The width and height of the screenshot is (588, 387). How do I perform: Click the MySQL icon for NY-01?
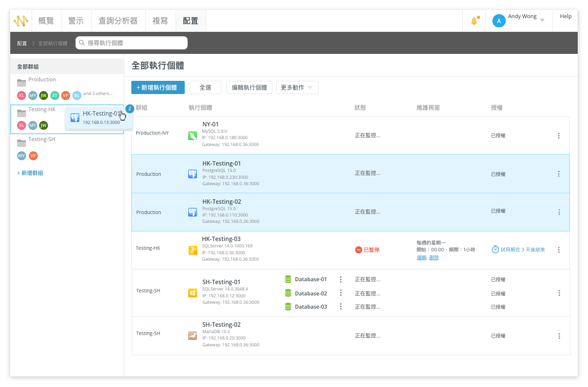[193, 136]
